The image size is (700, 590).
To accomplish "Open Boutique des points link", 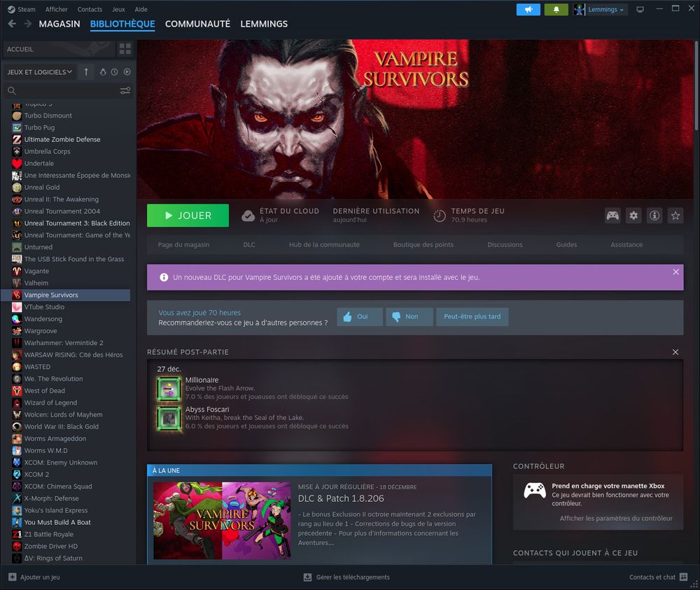I will [423, 244].
